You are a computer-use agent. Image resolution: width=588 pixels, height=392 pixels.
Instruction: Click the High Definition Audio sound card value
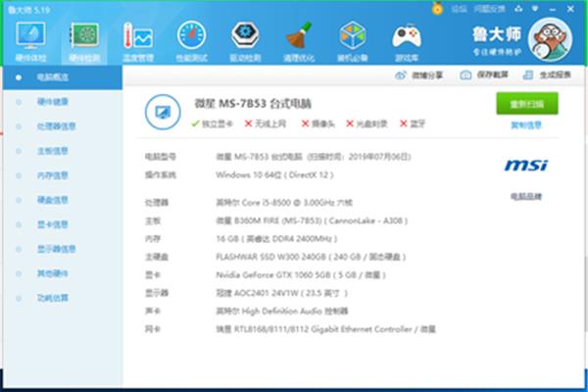click(x=282, y=311)
